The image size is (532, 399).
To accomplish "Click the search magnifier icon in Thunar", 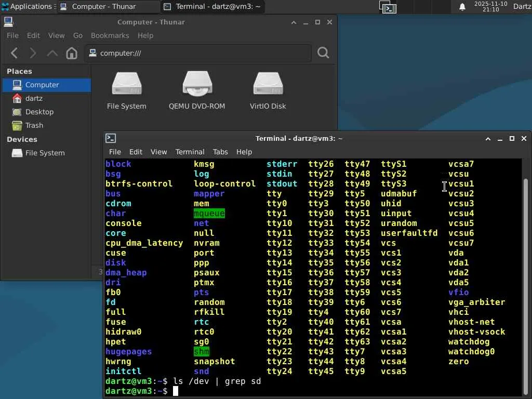I will 323,53.
